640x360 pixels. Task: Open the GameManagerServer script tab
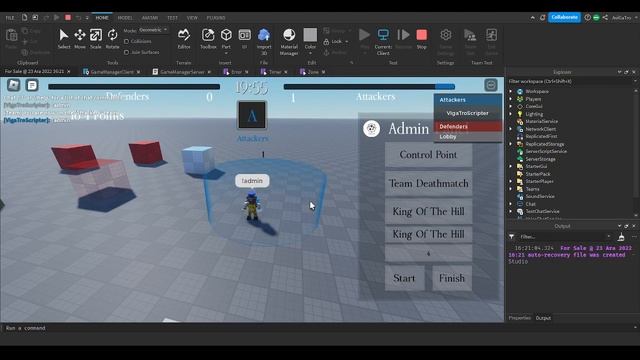coord(181,72)
